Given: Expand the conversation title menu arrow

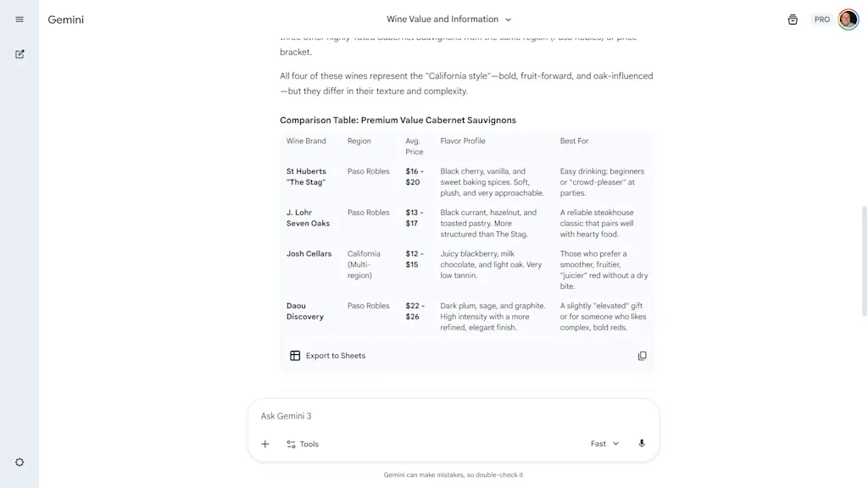Looking at the screenshot, I should [508, 19].
